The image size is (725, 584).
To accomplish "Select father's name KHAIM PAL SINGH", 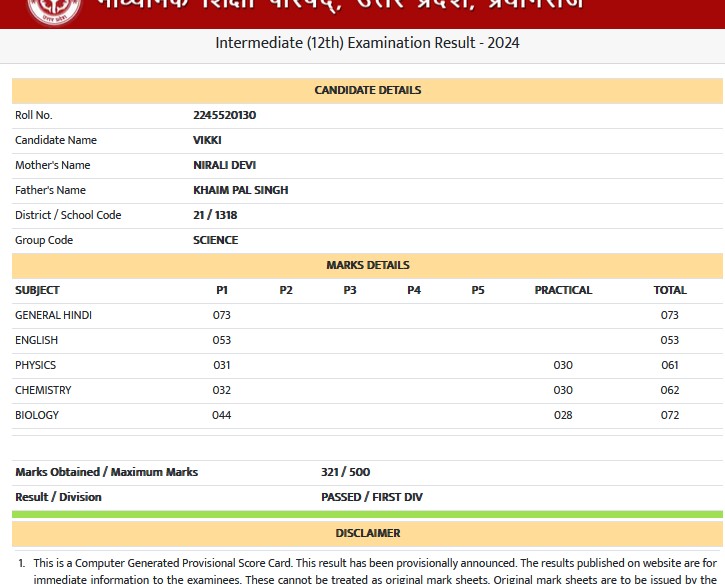I will 240,190.
